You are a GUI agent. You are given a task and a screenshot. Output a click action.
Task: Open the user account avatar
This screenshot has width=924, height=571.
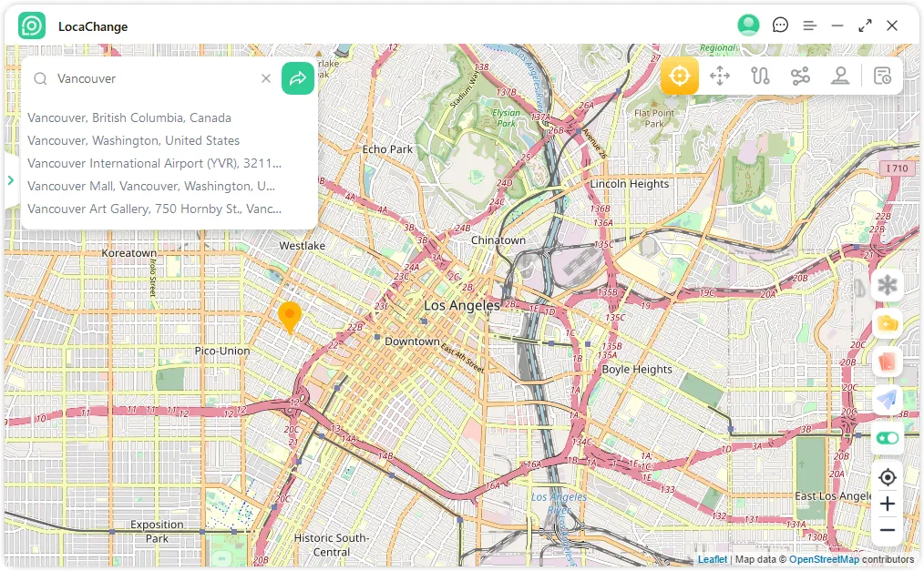pyautogui.click(x=748, y=25)
